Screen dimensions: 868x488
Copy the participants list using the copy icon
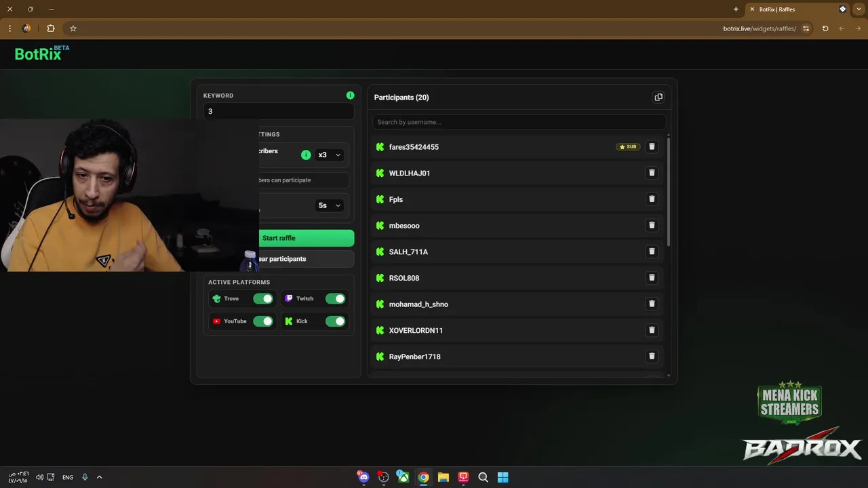tap(658, 97)
